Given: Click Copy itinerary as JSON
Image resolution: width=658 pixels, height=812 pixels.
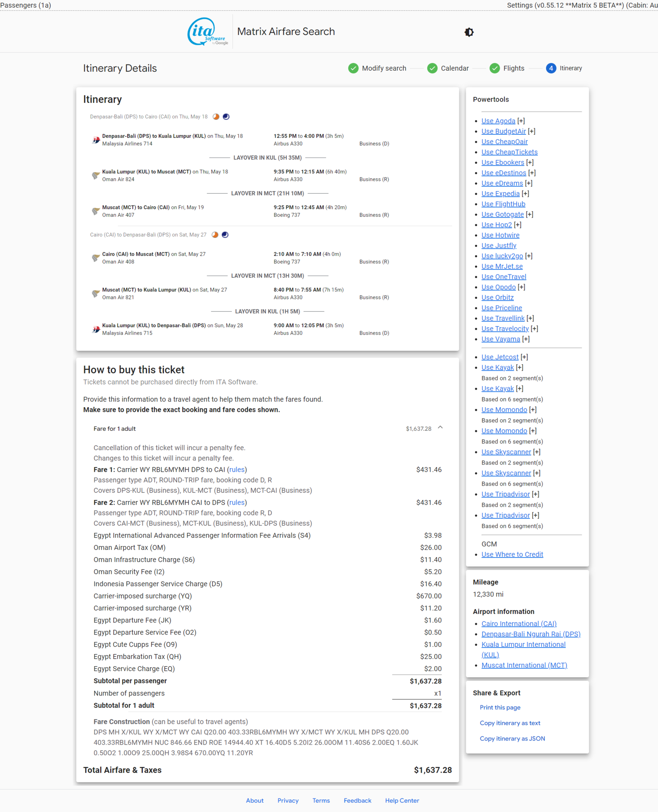Looking at the screenshot, I should click(512, 739).
